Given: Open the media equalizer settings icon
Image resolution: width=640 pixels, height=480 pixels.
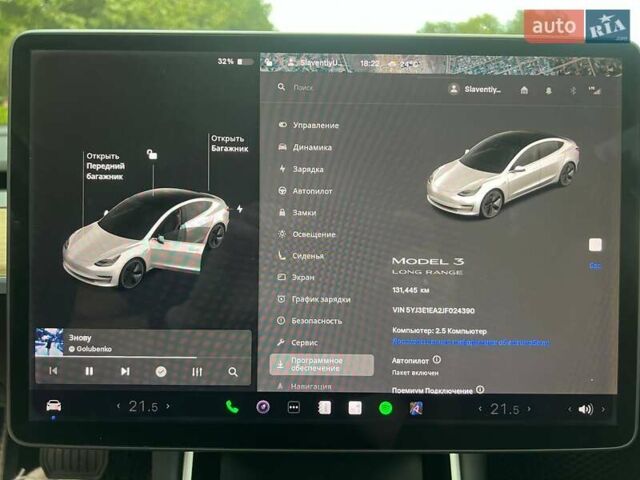Looking at the screenshot, I should (x=197, y=371).
